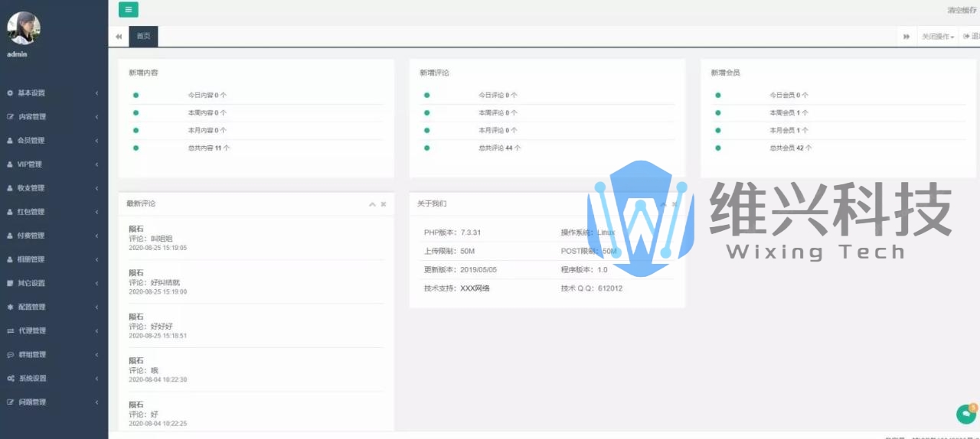Image resolution: width=980 pixels, height=439 pixels.
Task: Click the comment 评论：哦
Action: (143, 370)
